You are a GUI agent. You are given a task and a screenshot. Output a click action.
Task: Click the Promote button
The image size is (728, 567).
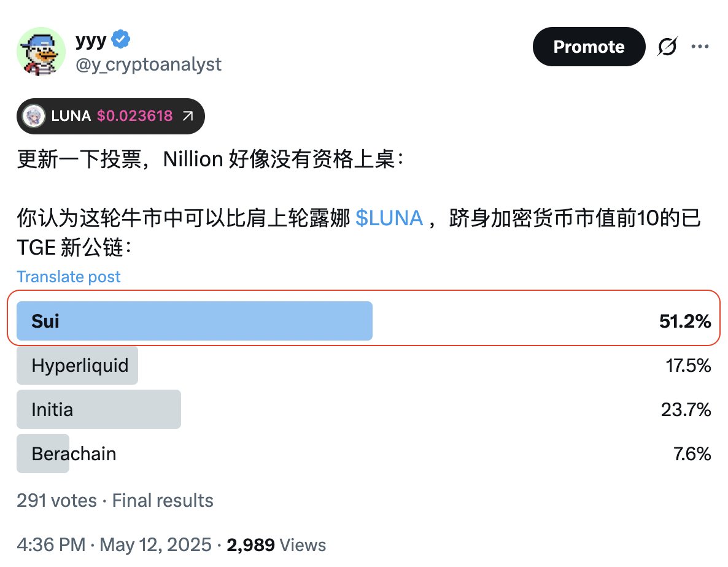pyautogui.click(x=589, y=47)
